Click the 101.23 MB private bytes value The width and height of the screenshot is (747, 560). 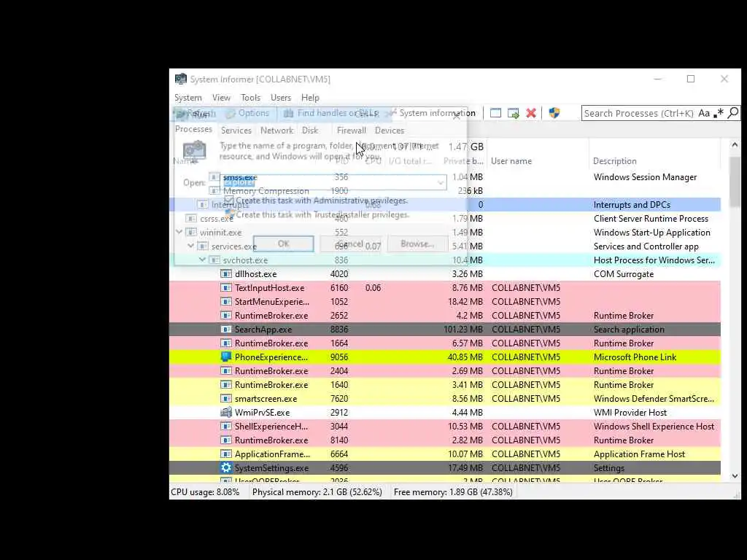pos(463,329)
